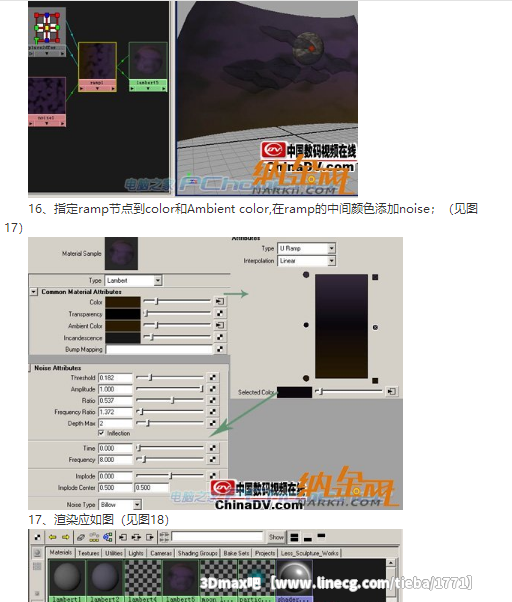Toggle the Inflection checkbox
The width and height of the screenshot is (512, 602).
101,433
